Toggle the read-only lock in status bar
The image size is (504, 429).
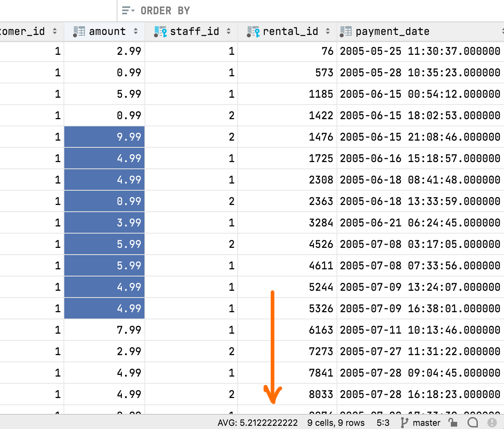pos(453,423)
